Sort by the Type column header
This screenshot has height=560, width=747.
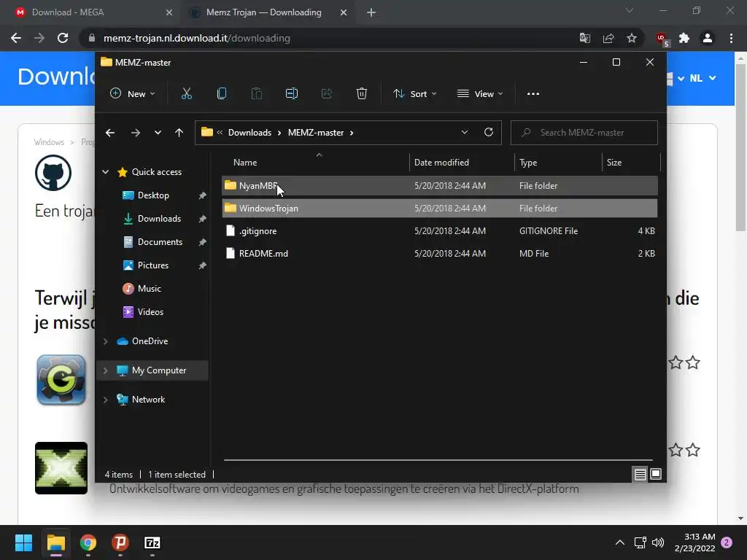(528, 163)
